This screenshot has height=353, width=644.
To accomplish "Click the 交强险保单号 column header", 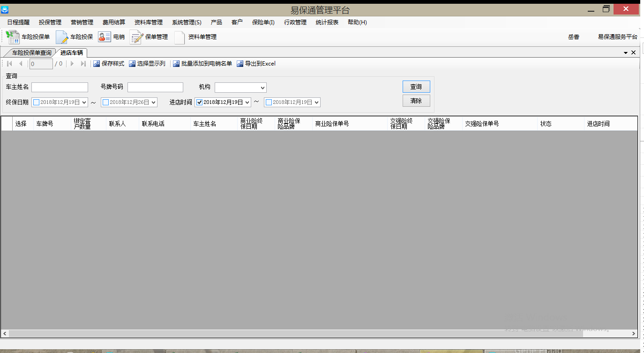I will pos(500,124).
